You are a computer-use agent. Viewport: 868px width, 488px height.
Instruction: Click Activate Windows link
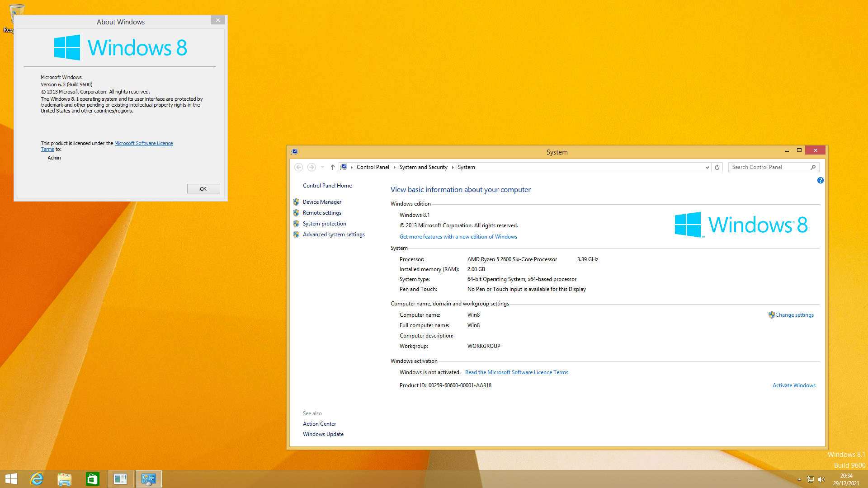click(x=794, y=385)
